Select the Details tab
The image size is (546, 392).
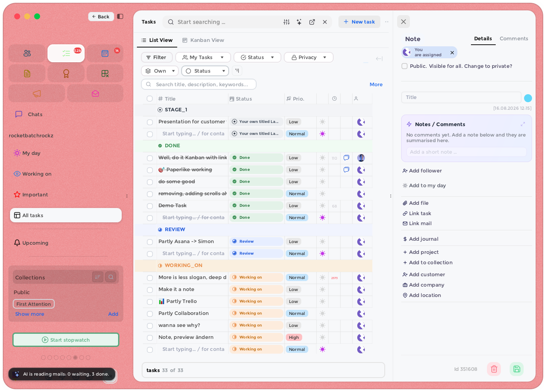483,39
